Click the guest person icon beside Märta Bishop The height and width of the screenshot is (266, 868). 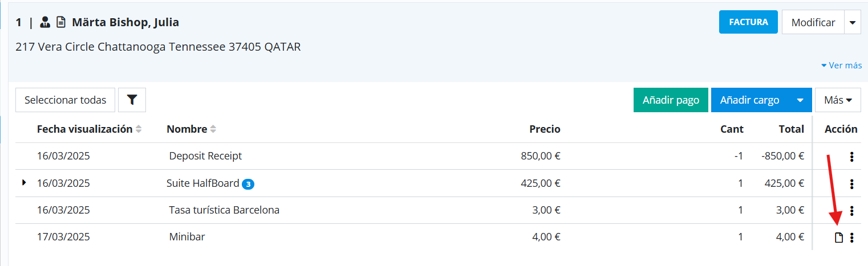coord(45,23)
